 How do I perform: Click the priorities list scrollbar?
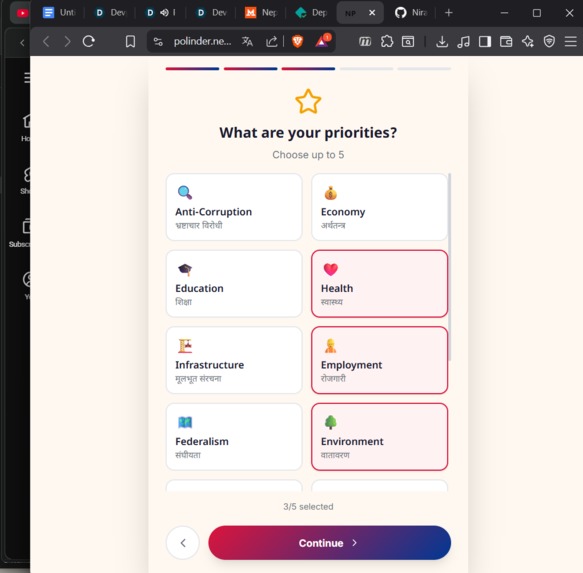point(450,267)
